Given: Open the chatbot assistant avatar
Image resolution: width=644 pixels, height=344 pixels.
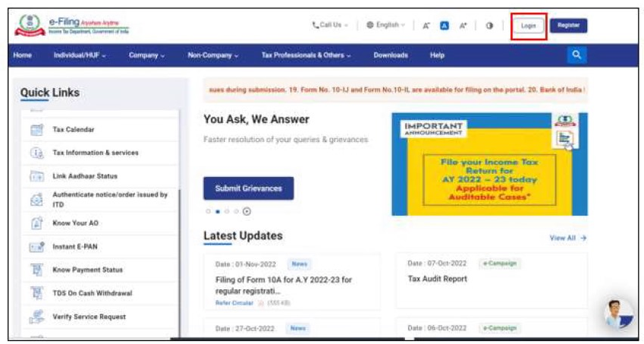Looking at the screenshot, I should point(618,313).
